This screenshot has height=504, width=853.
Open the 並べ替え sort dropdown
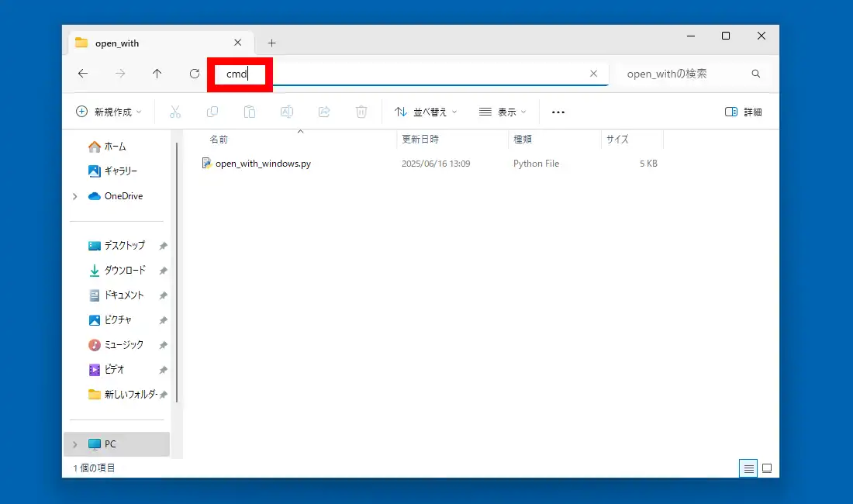pos(426,112)
